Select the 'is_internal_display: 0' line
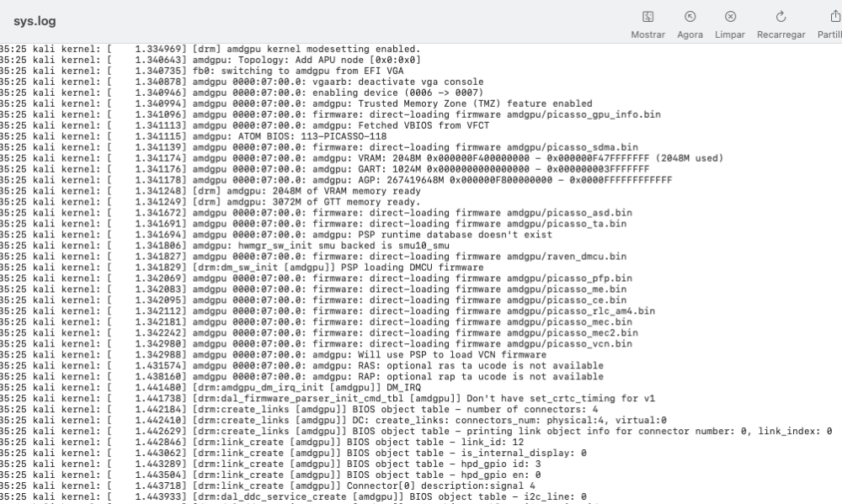Viewport: 842px width, 504px height. point(293,453)
